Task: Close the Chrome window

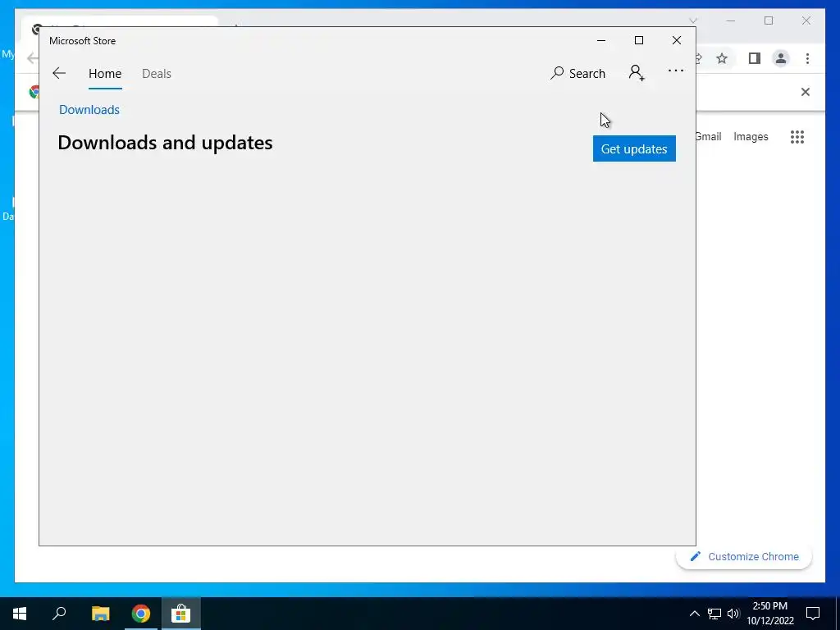Action: (806, 21)
